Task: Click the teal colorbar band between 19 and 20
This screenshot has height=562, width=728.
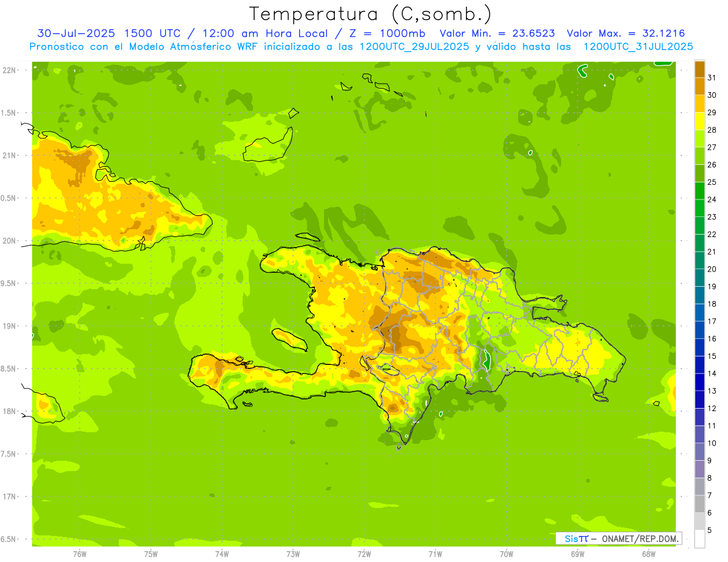Action: tap(700, 278)
